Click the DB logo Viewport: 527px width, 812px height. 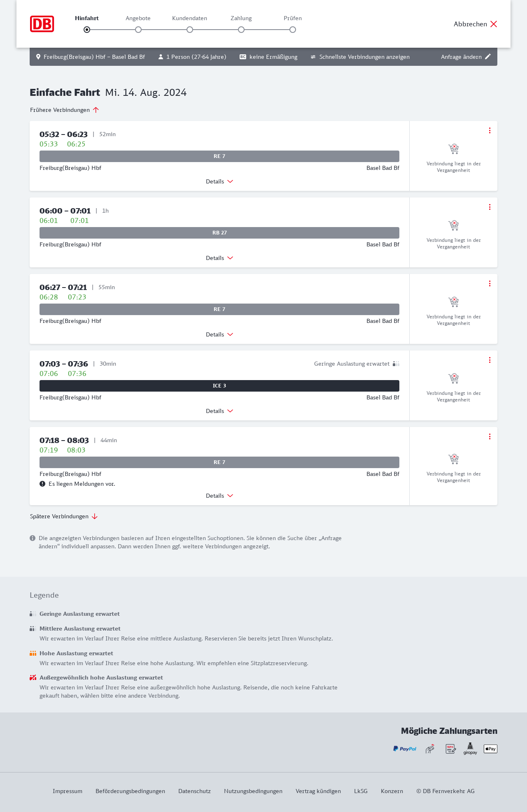tap(42, 24)
